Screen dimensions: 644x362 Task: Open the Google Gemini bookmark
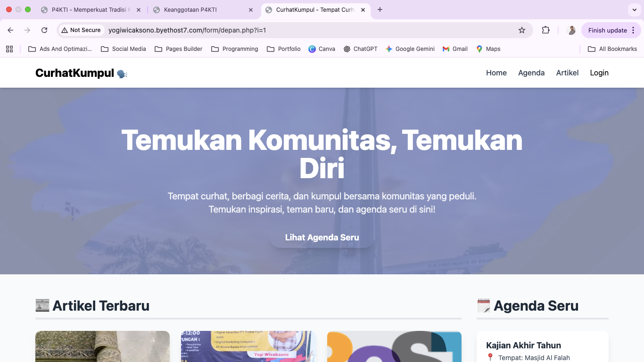(x=410, y=49)
